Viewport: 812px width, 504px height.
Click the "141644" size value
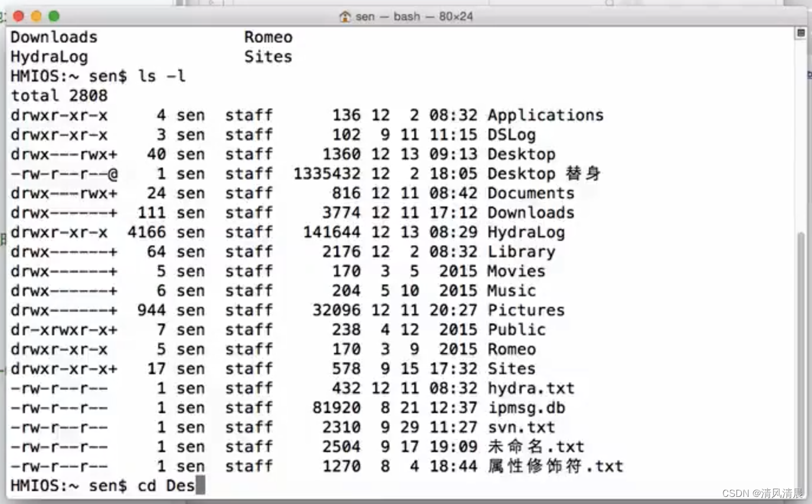[332, 232]
